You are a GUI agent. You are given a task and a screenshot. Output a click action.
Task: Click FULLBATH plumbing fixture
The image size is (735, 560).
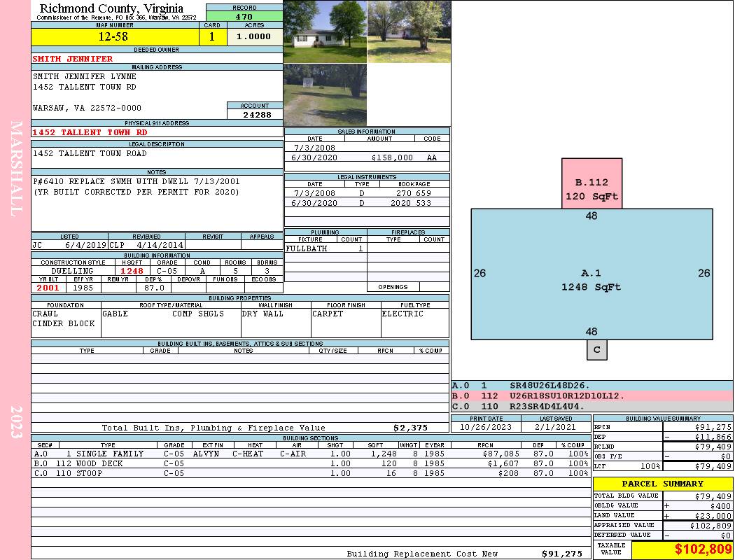pos(307,248)
